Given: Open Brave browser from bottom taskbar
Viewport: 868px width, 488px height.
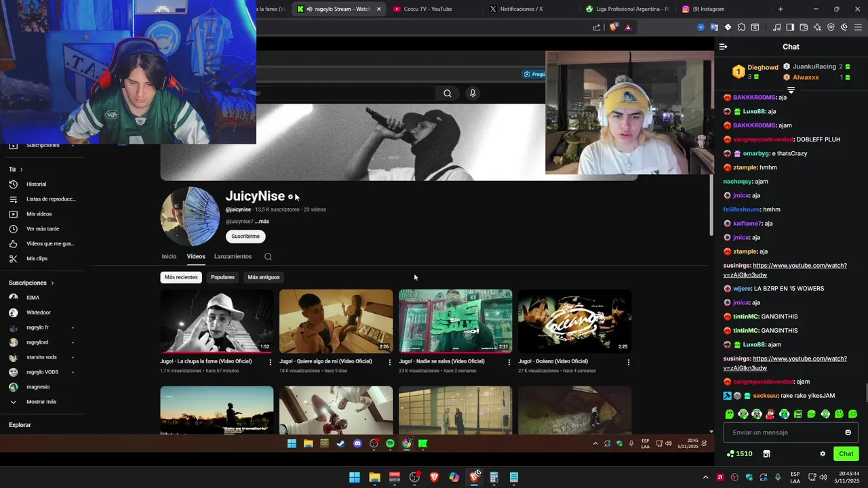Looking at the screenshot, I should pyautogui.click(x=434, y=477).
